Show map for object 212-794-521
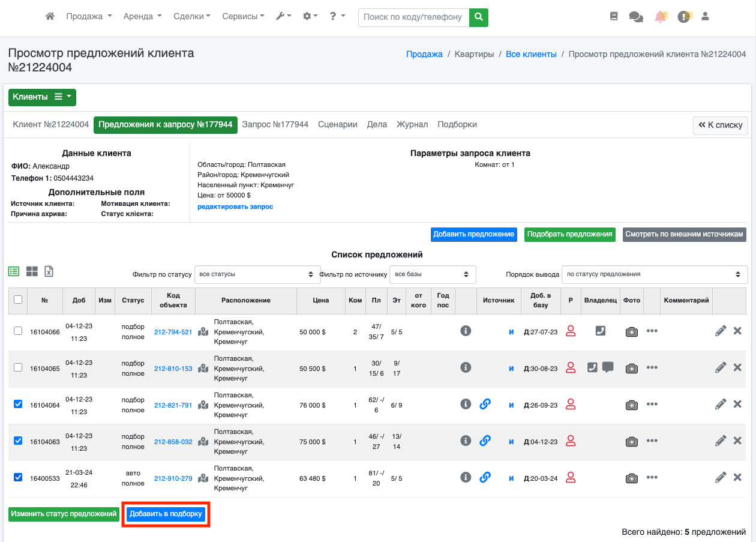Image resolution: width=756 pixels, height=542 pixels. coord(203,332)
